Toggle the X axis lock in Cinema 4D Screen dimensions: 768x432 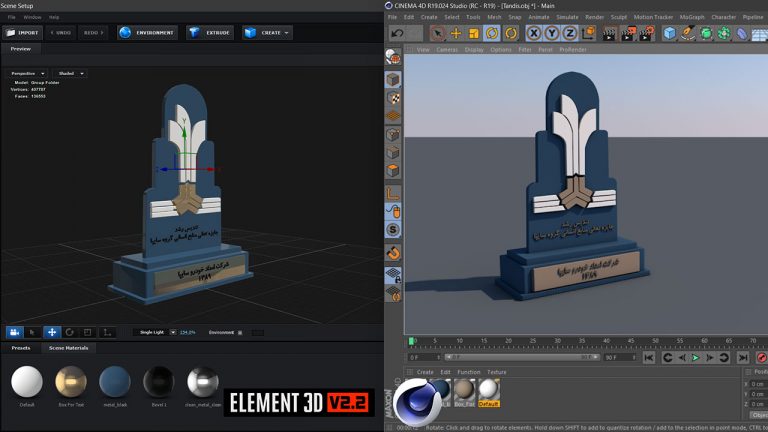(534, 33)
